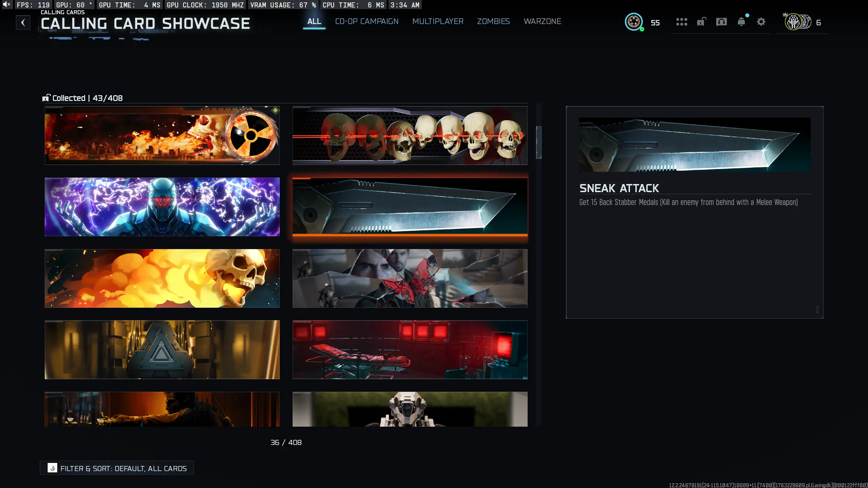Open Filter & Sort options
Screen dimensions: 868x488
[117, 468]
